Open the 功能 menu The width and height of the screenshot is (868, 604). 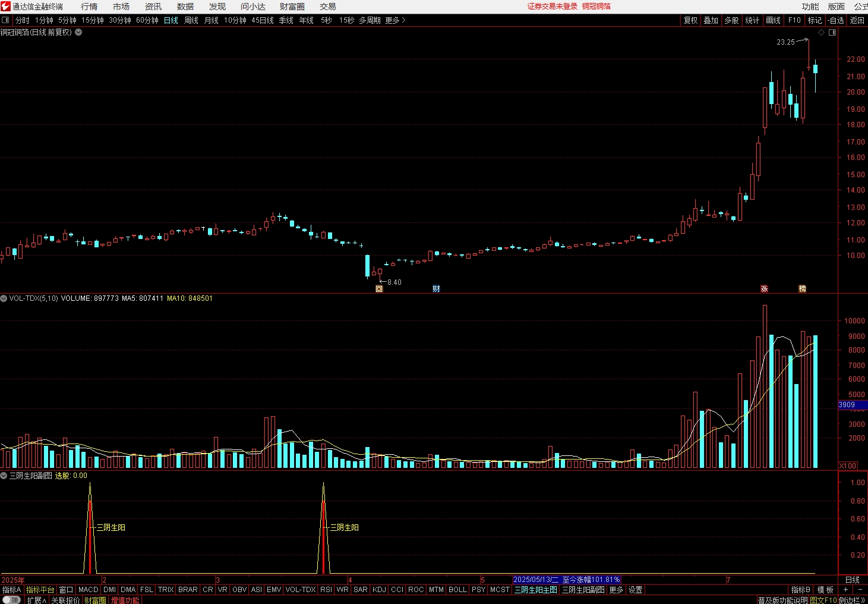point(810,7)
